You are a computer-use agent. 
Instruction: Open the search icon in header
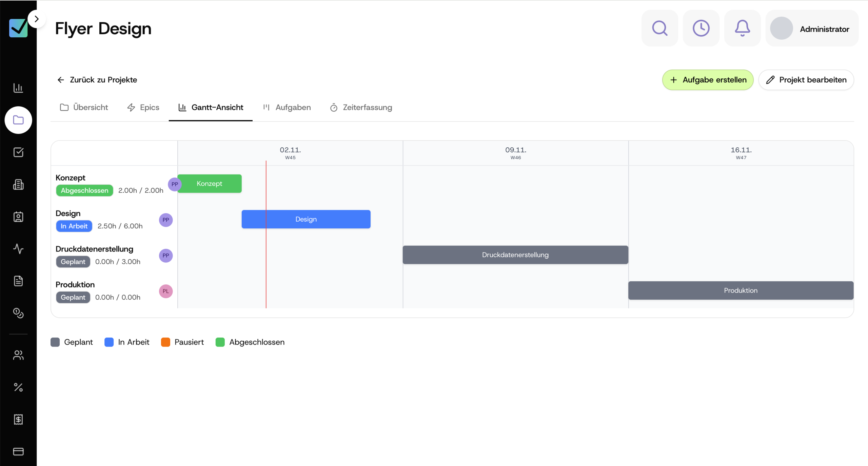(x=659, y=29)
